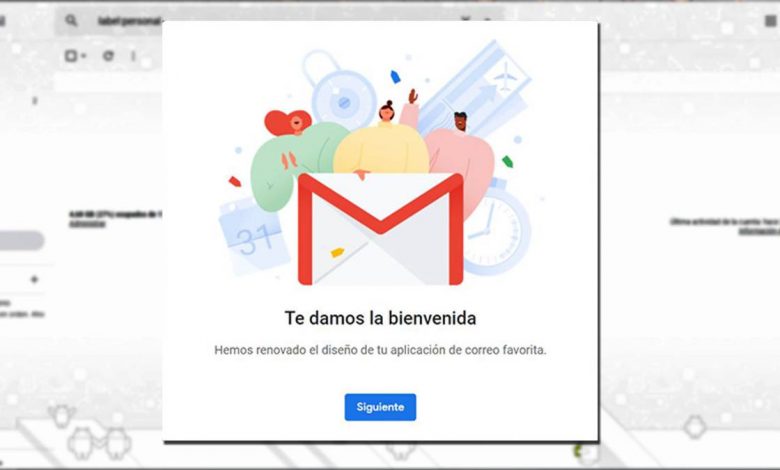Image resolution: width=780 pixels, height=470 pixels.
Task: Click the blue Siguiente button
Action: [x=380, y=407]
